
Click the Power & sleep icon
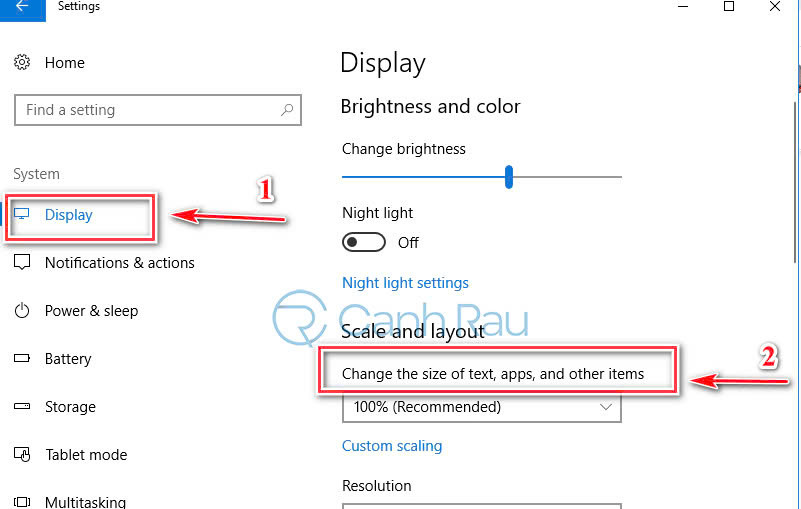(x=22, y=311)
